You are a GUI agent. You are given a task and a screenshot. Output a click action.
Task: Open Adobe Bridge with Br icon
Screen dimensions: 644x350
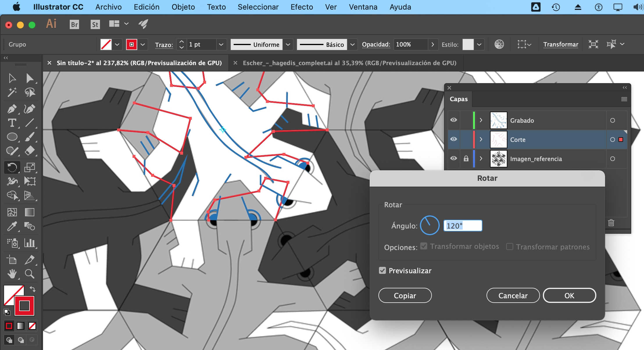coord(74,24)
